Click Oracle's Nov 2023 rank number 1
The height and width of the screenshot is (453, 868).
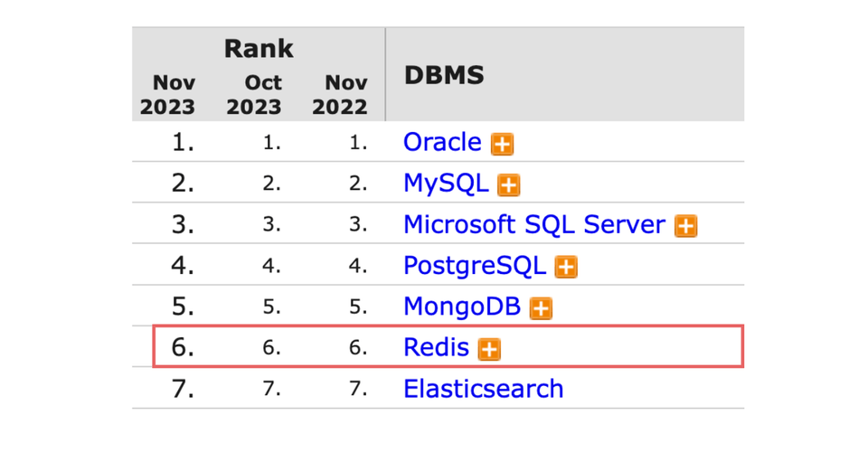click(x=183, y=142)
